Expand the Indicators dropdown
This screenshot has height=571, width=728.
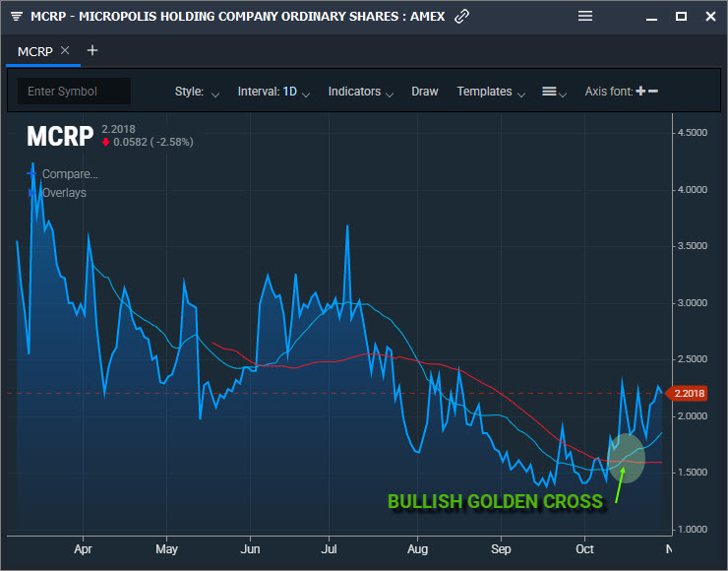tap(361, 92)
